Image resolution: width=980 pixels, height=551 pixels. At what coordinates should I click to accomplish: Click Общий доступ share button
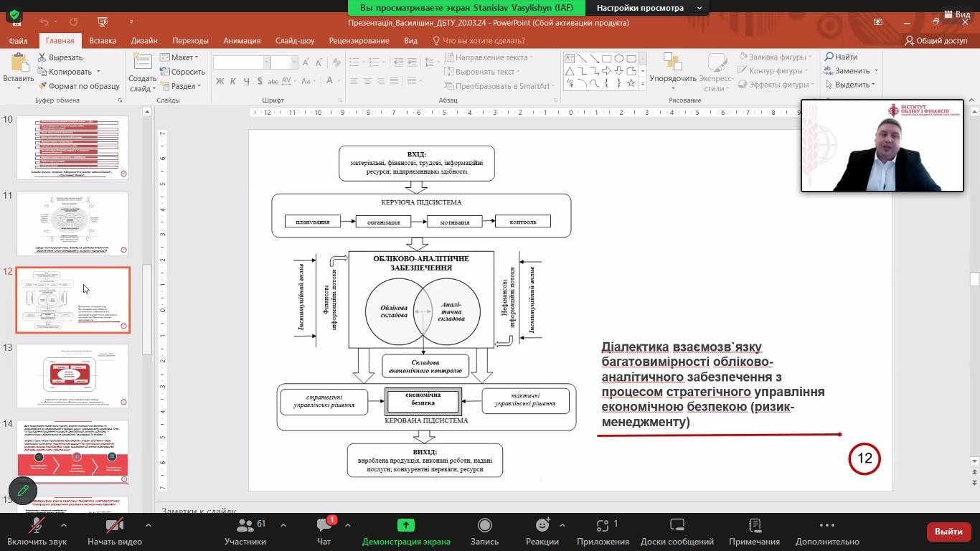[936, 41]
